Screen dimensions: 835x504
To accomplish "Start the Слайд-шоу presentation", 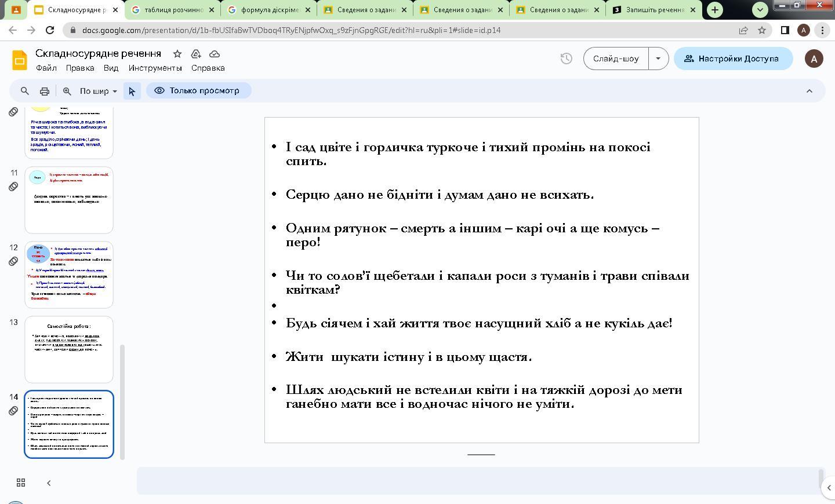I will [x=616, y=59].
